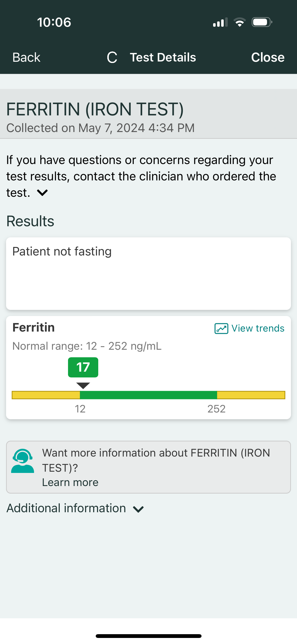Tap the Patient not fasting note card
The width and height of the screenshot is (297, 644).
coord(148,273)
